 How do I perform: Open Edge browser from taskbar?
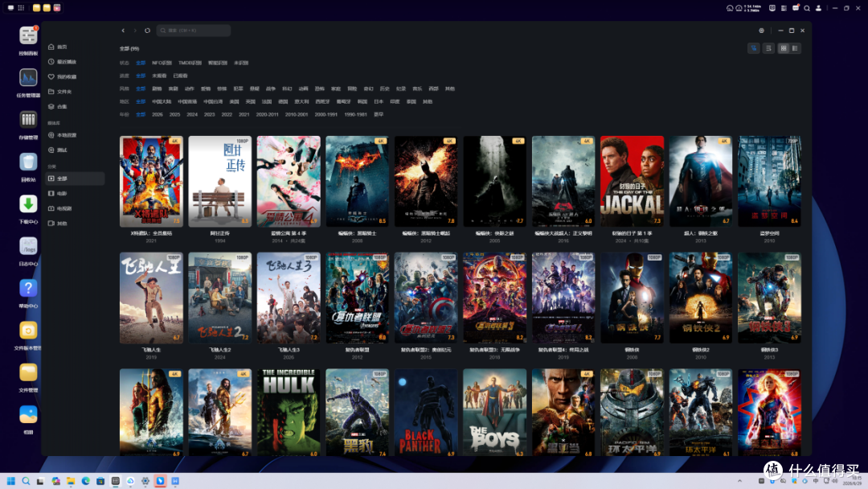tap(85, 481)
